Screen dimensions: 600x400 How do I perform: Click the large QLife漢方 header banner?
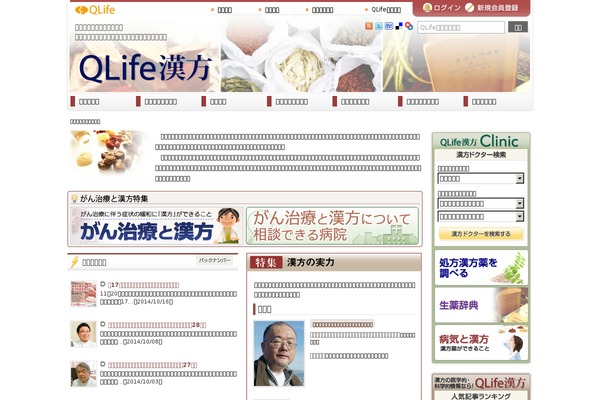(x=145, y=68)
